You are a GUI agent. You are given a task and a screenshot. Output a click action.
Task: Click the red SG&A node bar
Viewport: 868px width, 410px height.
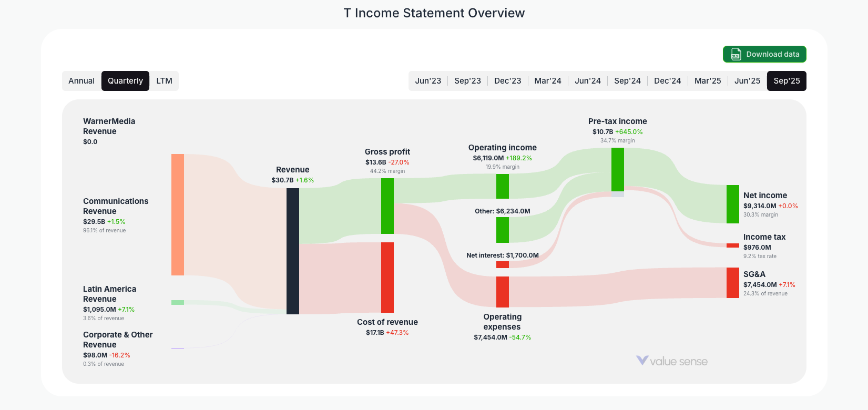tap(732, 283)
